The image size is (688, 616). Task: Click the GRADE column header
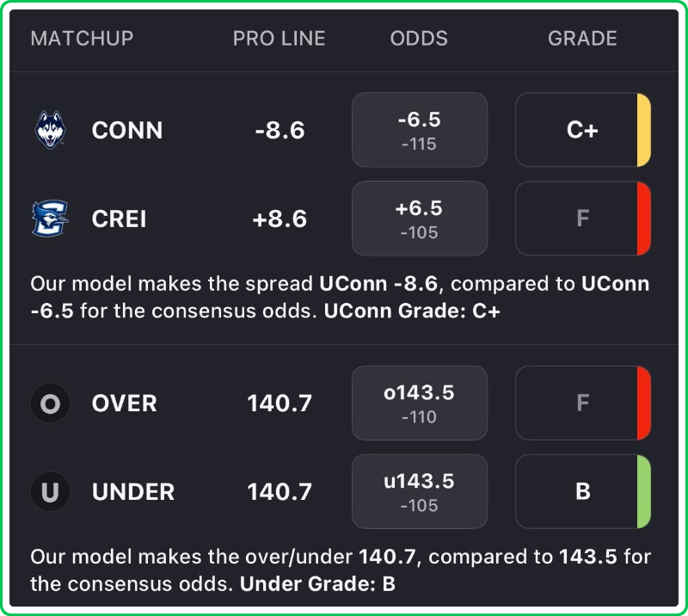[582, 39]
